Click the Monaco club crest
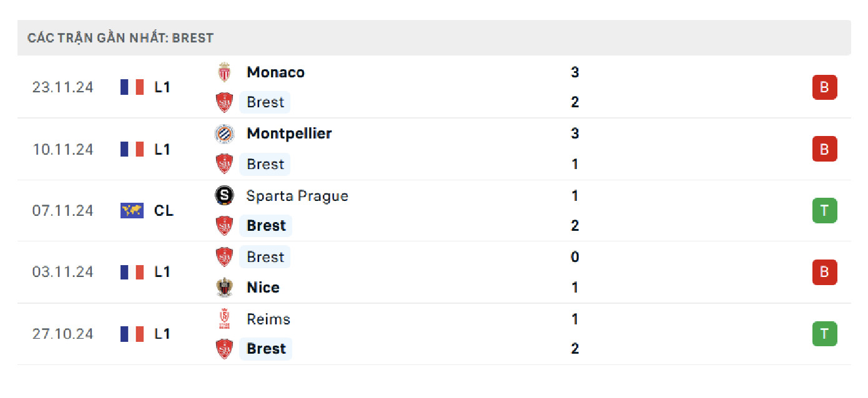Viewport: 868px width, 398px height. 224,72
